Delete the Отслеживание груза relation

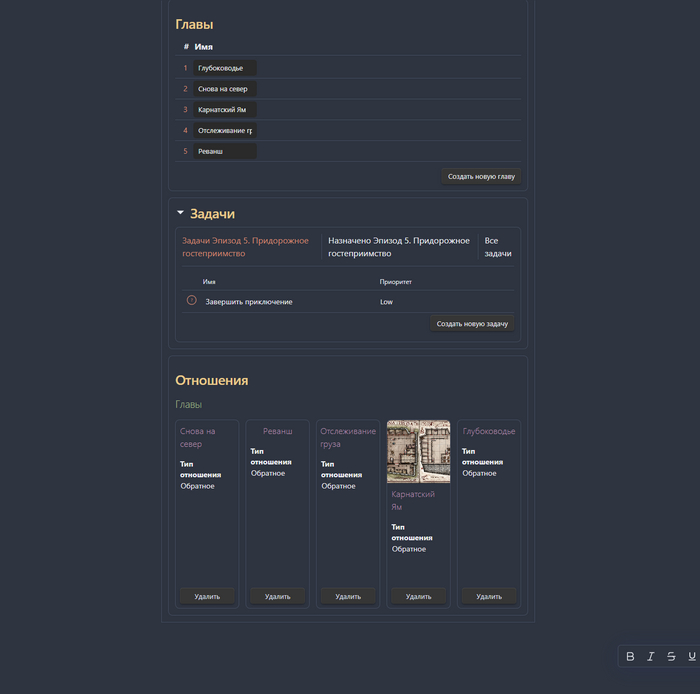(x=348, y=596)
